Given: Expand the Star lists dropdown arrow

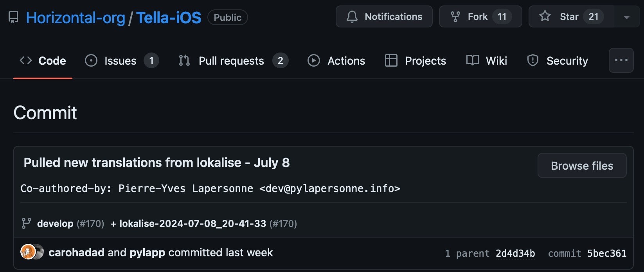Looking at the screenshot, I should tap(627, 17).
